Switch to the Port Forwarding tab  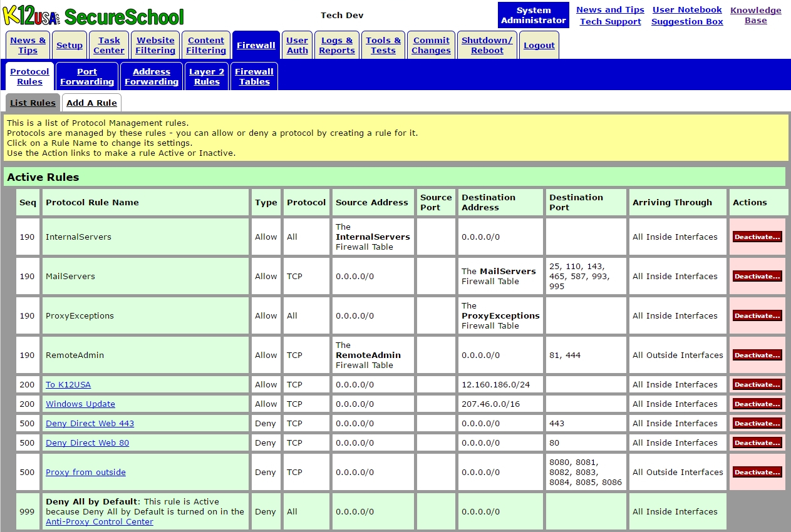[87, 76]
